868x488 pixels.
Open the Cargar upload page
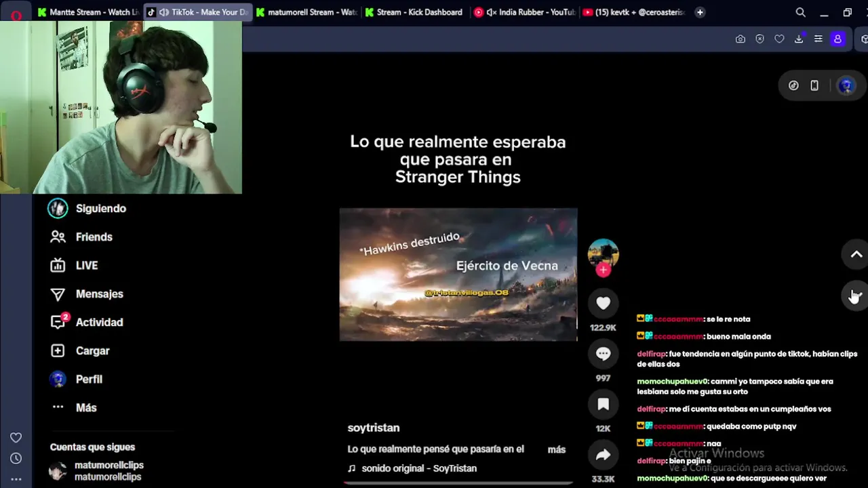click(x=79, y=350)
